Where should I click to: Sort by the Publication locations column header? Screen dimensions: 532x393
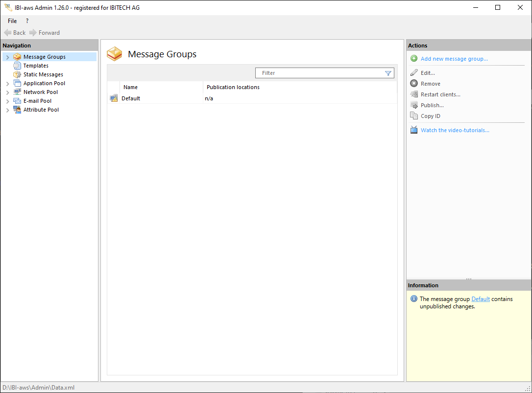click(x=233, y=87)
